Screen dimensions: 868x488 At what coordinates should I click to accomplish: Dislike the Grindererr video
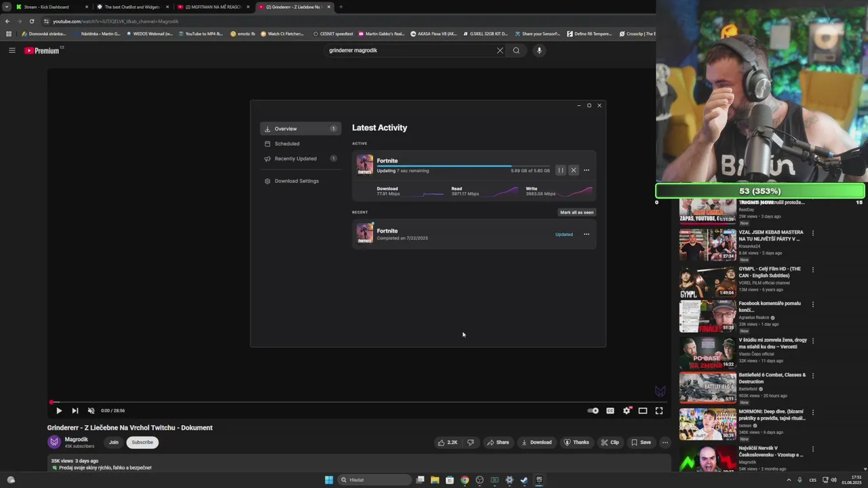tap(471, 443)
